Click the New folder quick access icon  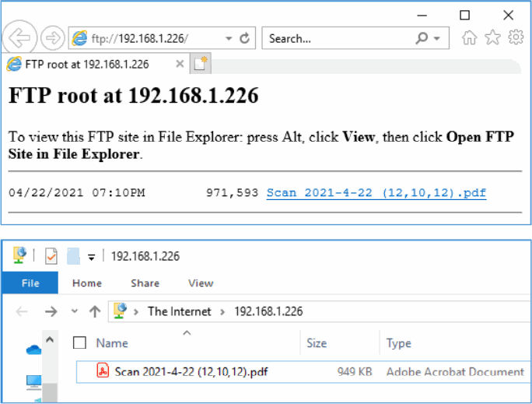click(x=74, y=256)
